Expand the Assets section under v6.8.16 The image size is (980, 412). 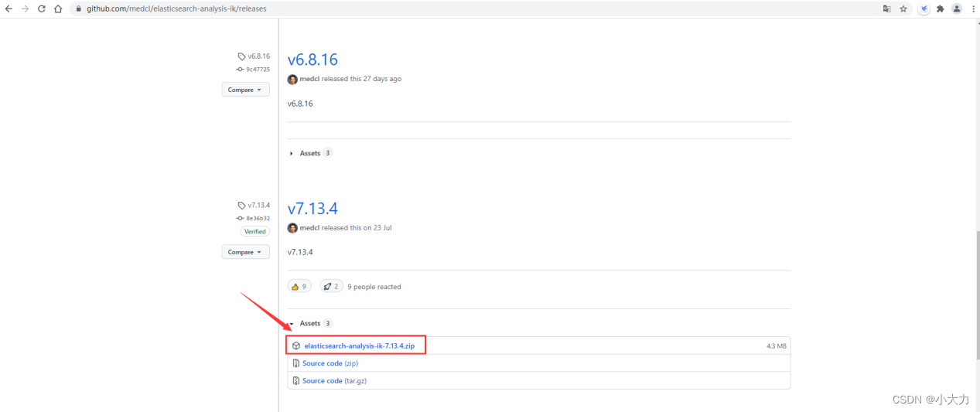(310, 153)
